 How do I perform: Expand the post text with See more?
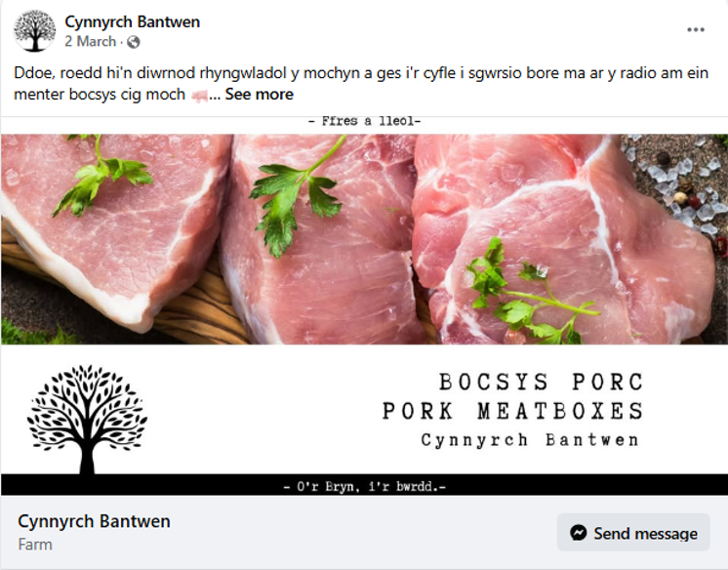click(259, 95)
